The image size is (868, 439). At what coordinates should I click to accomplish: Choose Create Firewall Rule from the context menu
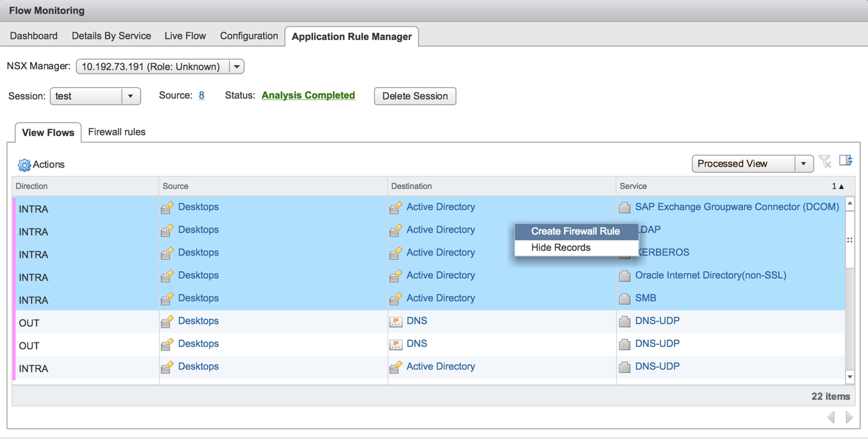coord(576,231)
